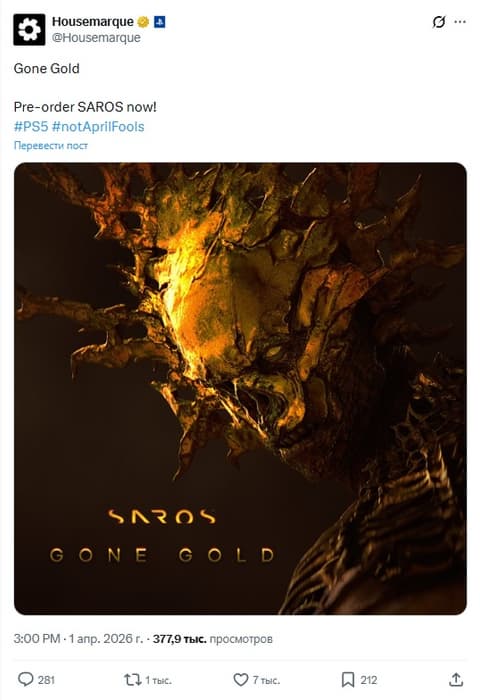Click the reply speech bubble icon

(25, 679)
